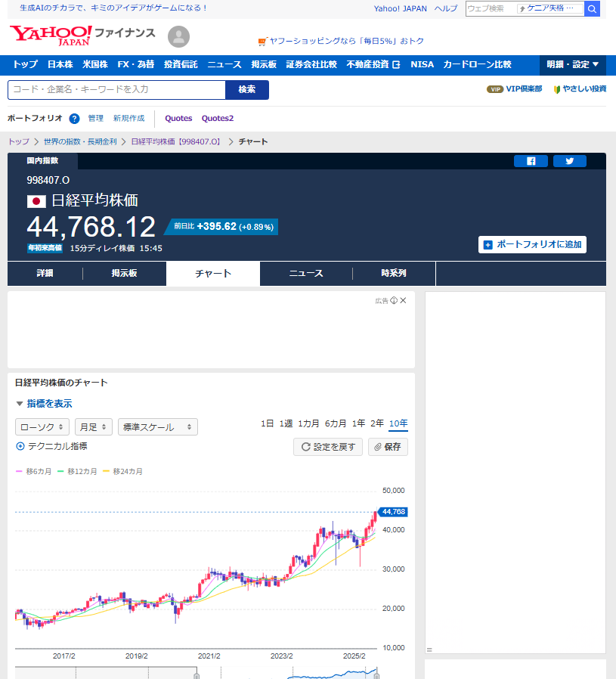The width and height of the screenshot is (616, 679).
Task: Click the ヘルプ header link
Action: [446, 8]
